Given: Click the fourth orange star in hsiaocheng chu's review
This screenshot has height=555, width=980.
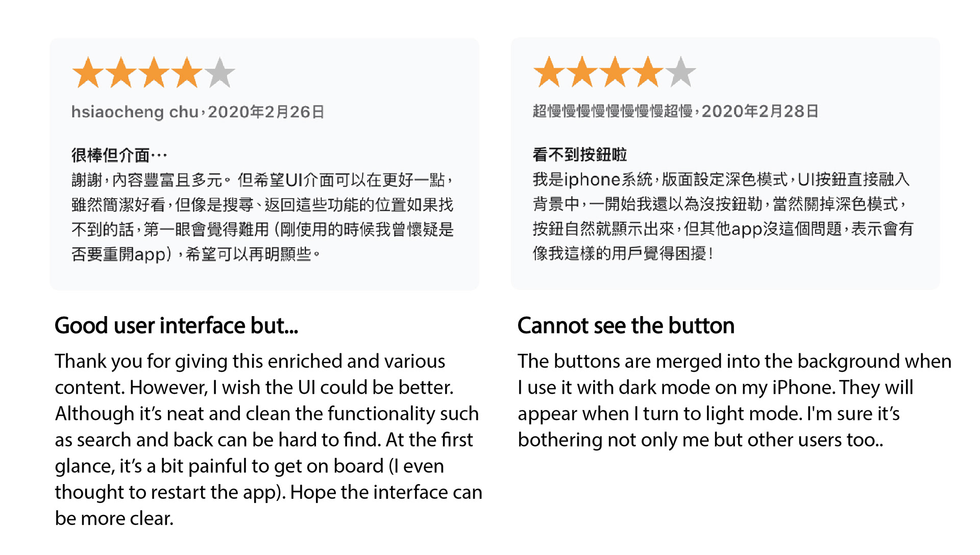Looking at the screenshot, I should tap(187, 73).
